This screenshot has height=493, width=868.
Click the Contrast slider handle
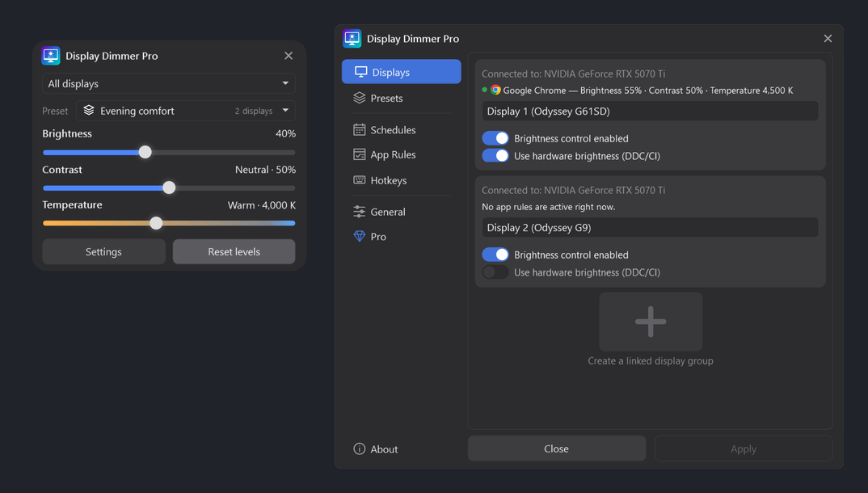(169, 188)
